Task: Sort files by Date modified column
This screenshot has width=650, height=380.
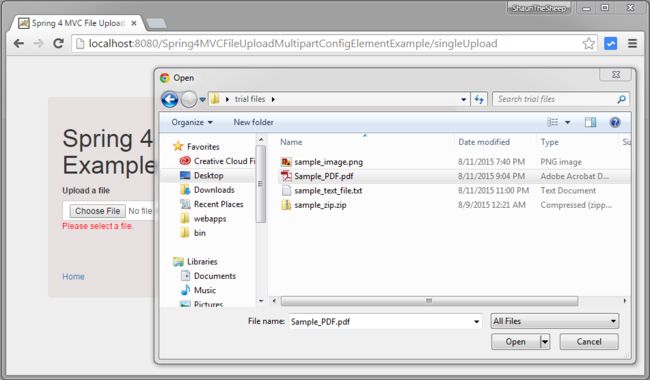Action: tap(484, 142)
